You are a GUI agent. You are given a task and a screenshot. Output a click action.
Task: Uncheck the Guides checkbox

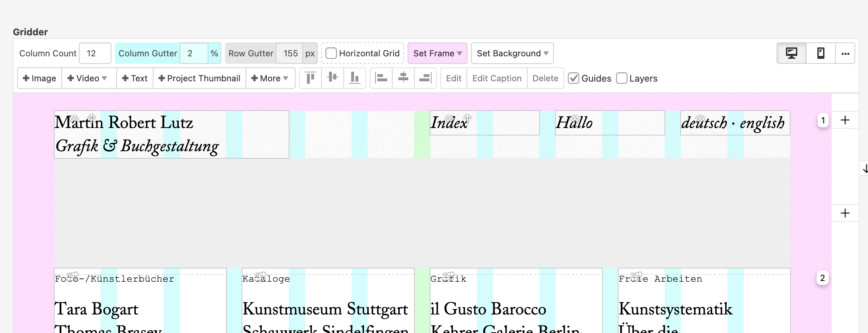coord(574,78)
